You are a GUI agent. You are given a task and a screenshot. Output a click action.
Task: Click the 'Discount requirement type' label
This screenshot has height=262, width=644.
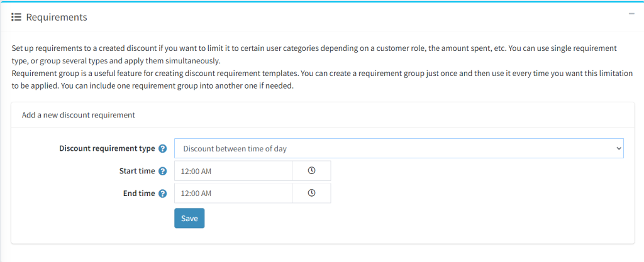tap(107, 148)
